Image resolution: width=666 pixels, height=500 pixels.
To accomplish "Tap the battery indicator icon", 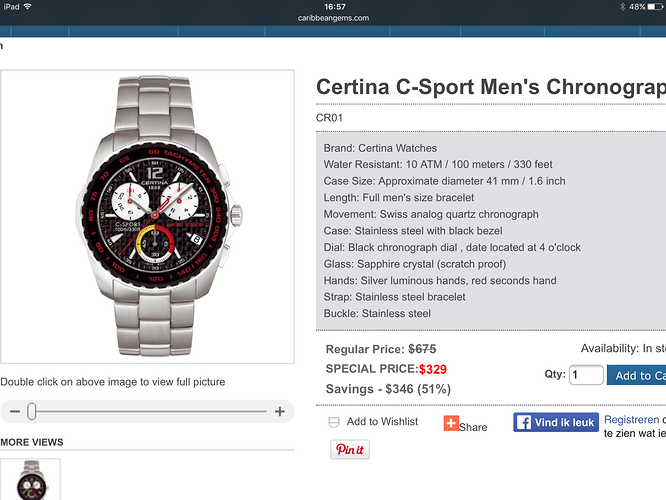I will pos(656,7).
